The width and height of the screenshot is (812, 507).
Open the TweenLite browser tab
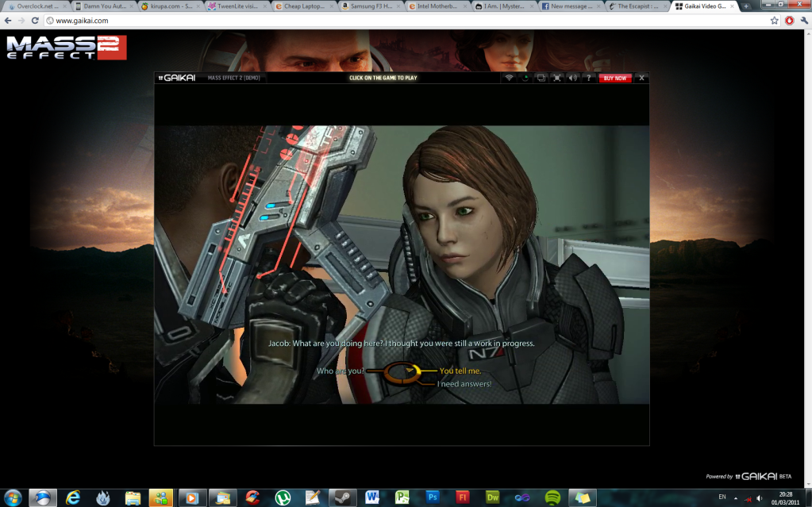click(x=237, y=6)
